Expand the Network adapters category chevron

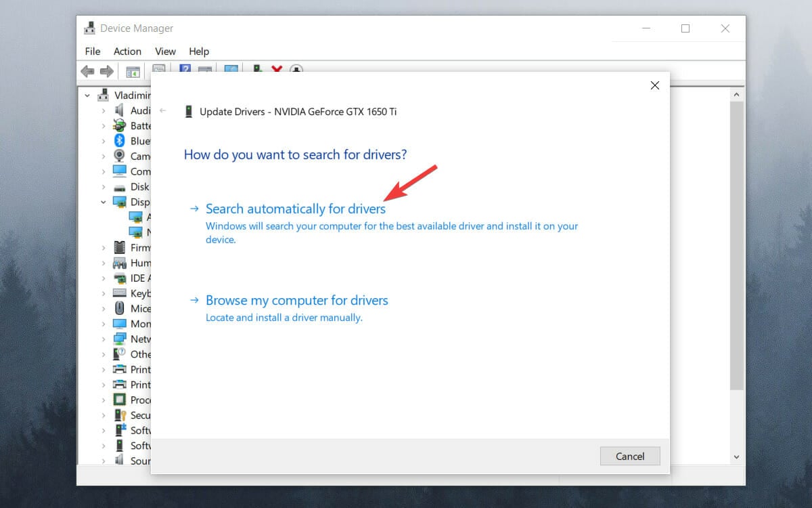coord(104,339)
